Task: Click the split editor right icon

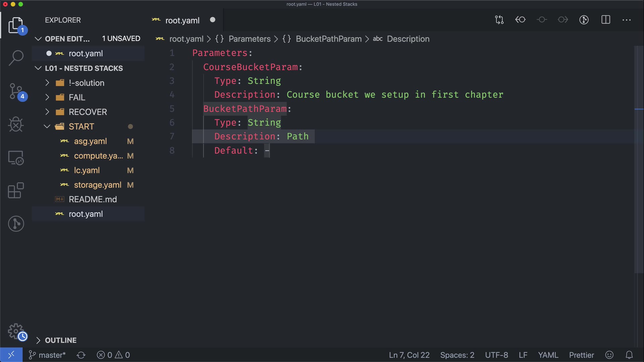Action: coord(605,20)
